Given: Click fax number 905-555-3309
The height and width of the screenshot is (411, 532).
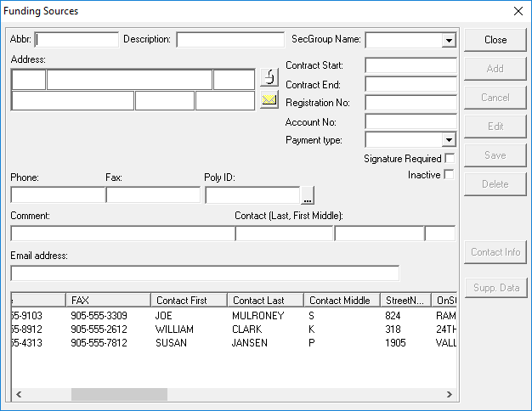Looking at the screenshot, I should tap(99, 316).
